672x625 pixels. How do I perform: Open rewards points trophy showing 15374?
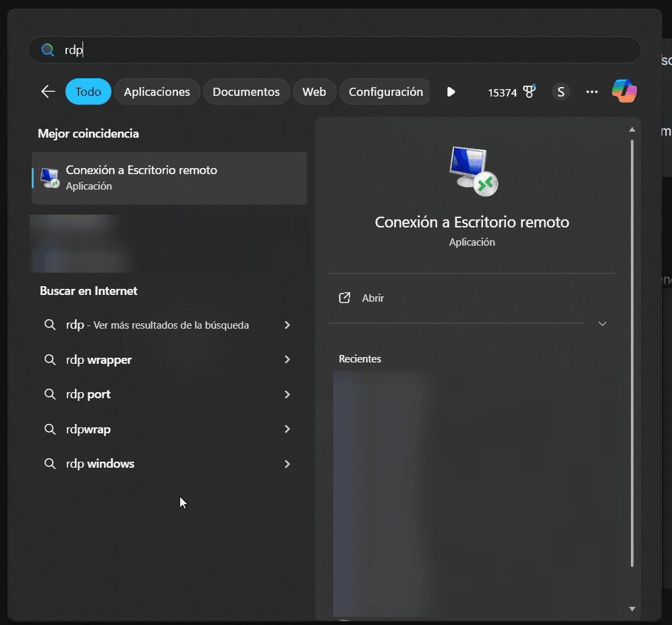(511, 92)
